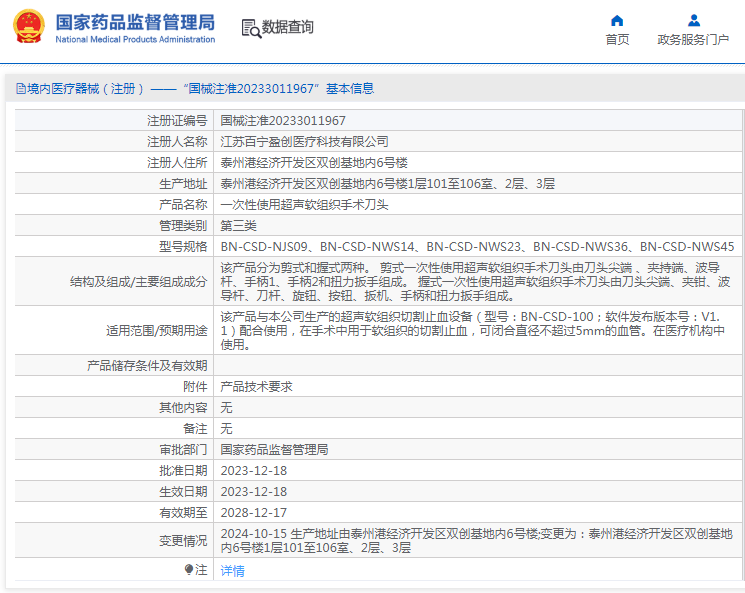Click the 数据查询 heading text
Viewport: 745px width, 593px height.
pos(288,27)
